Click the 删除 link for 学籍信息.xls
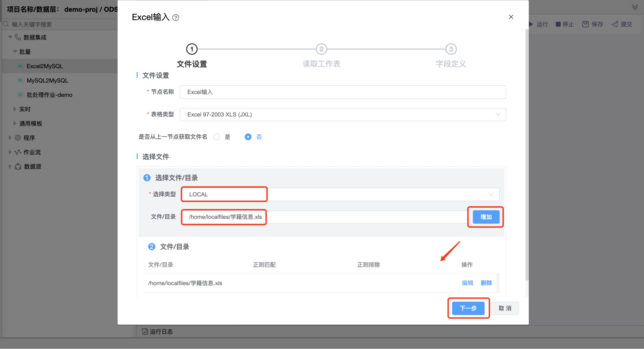This screenshot has height=349, width=644. point(486,283)
